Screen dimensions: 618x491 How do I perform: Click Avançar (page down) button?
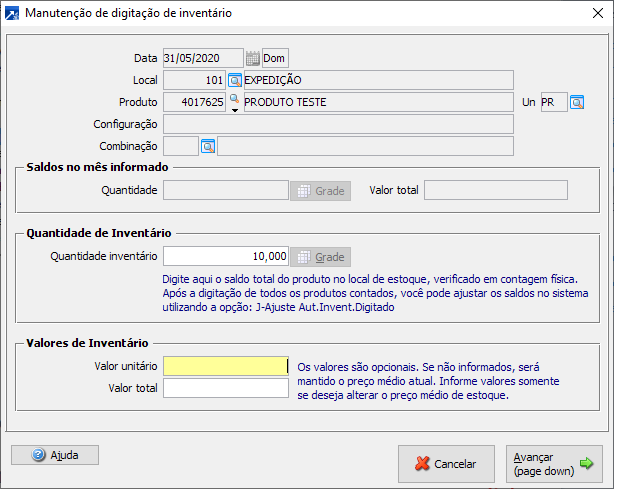pos(554,464)
